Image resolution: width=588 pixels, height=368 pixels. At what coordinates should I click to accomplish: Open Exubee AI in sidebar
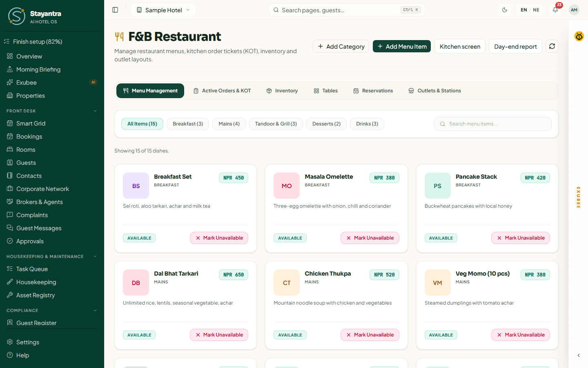(x=52, y=83)
